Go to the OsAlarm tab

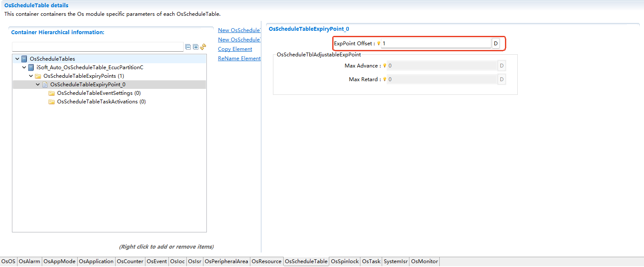pos(29,261)
